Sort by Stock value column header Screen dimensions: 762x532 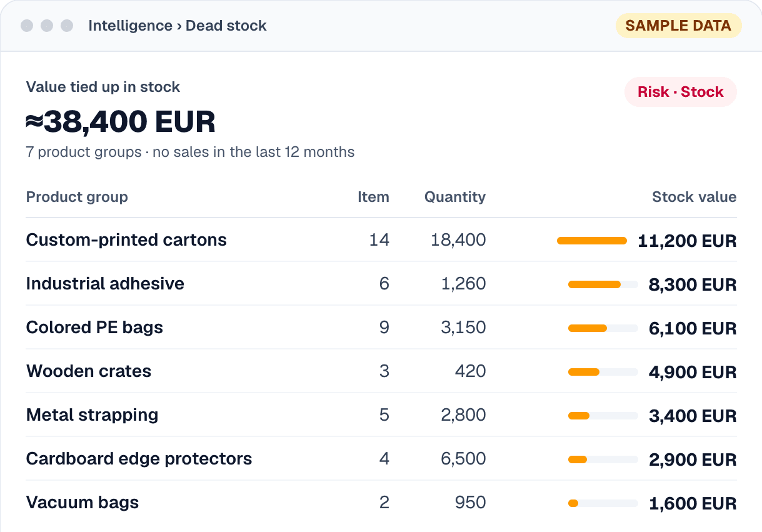694,197
